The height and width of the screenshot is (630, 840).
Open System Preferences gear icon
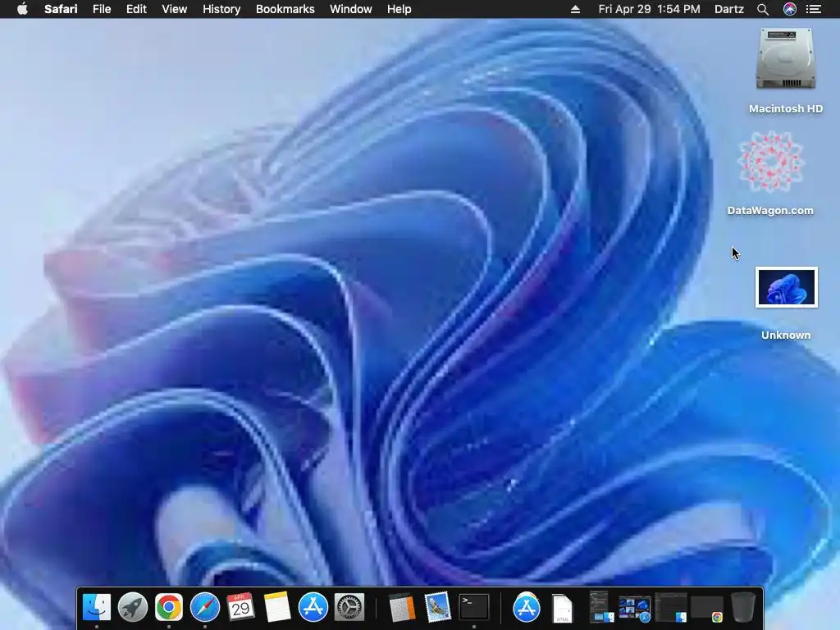point(349,607)
